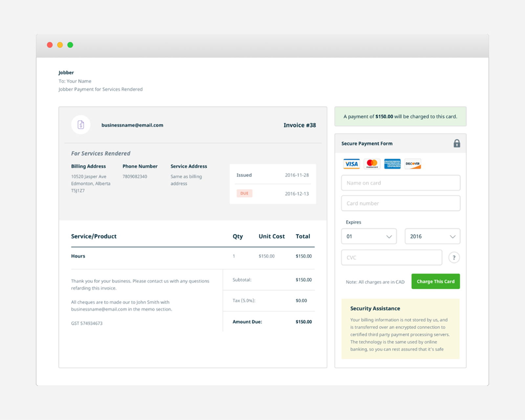Click the Hours line item row

pyautogui.click(x=192, y=256)
